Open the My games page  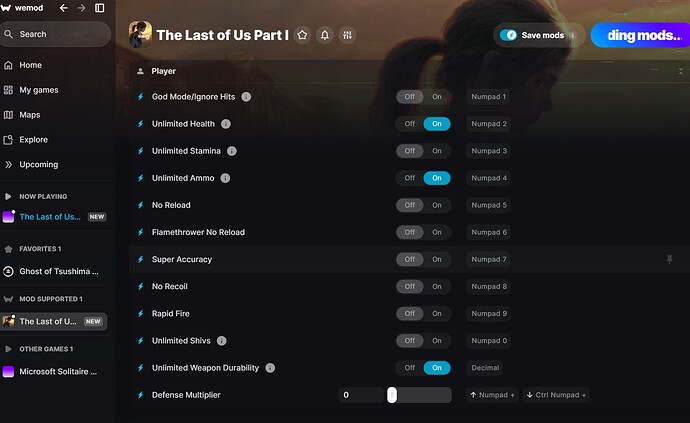38,90
